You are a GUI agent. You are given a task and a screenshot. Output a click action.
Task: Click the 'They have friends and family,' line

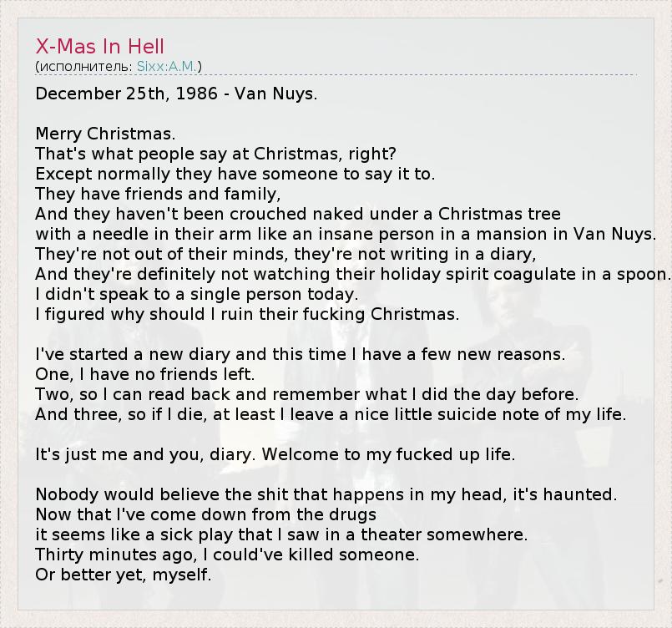click(158, 194)
